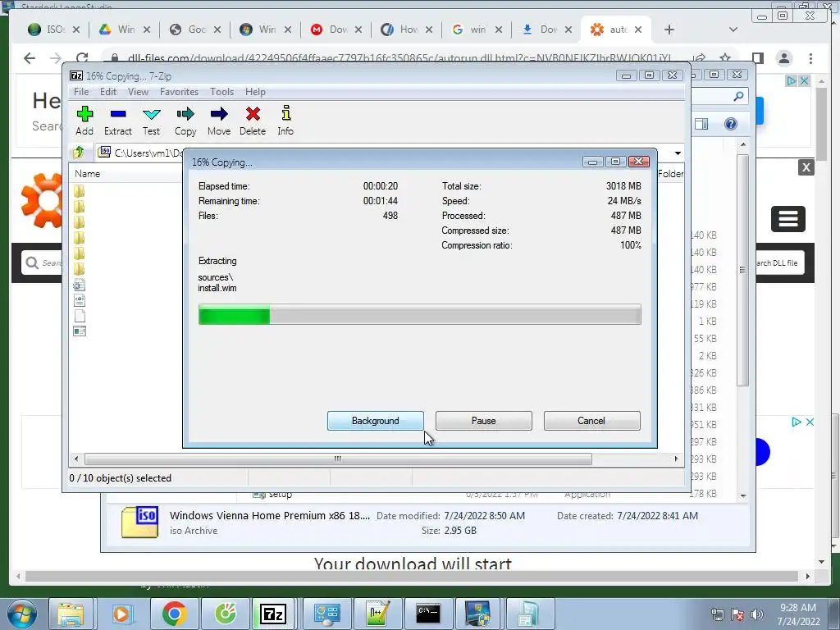Click the up-folder icon in 7-Zip address bar
Screen dimensions: 840x630
click(x=79, y=153)
